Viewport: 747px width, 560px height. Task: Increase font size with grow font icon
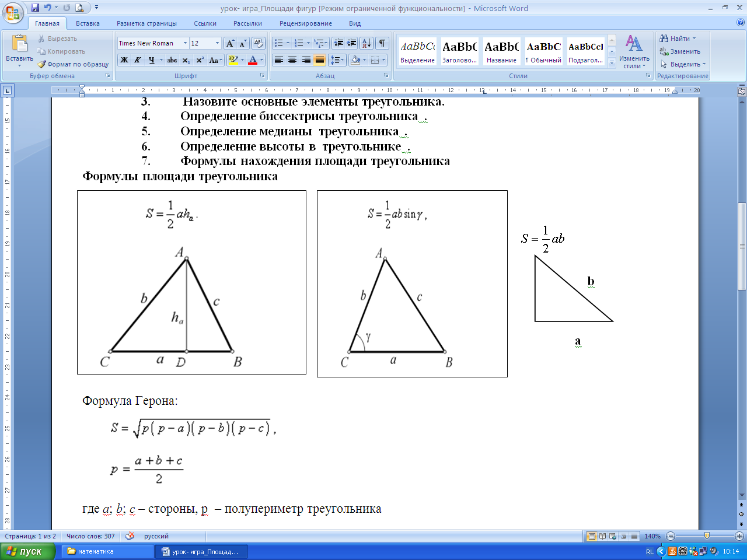[x=230, y=43]
